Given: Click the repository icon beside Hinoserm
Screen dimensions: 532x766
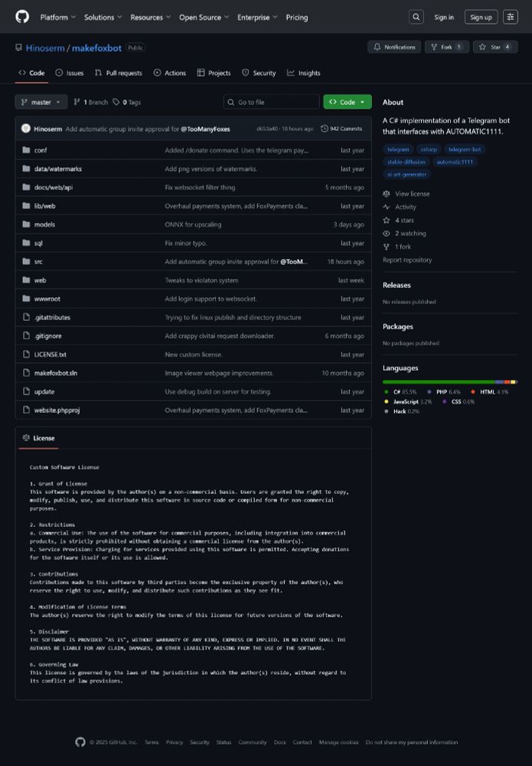Looking at the screenshot, I should pos(18,47).
